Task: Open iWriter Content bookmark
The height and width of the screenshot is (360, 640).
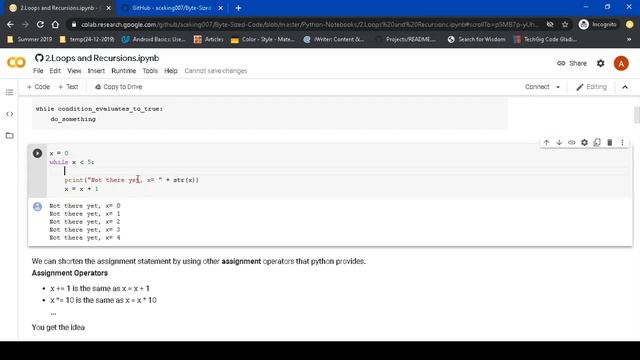Action: point(334,40)
